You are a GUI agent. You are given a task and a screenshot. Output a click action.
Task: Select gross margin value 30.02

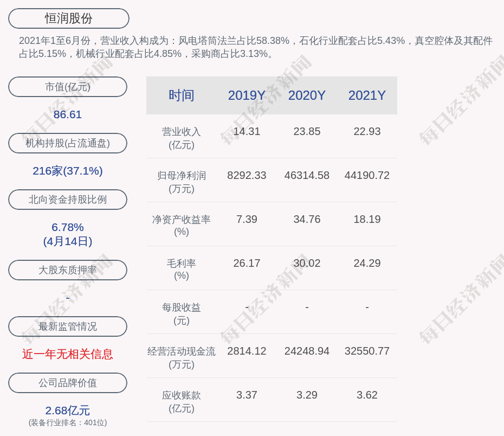[x=307, y=264]
